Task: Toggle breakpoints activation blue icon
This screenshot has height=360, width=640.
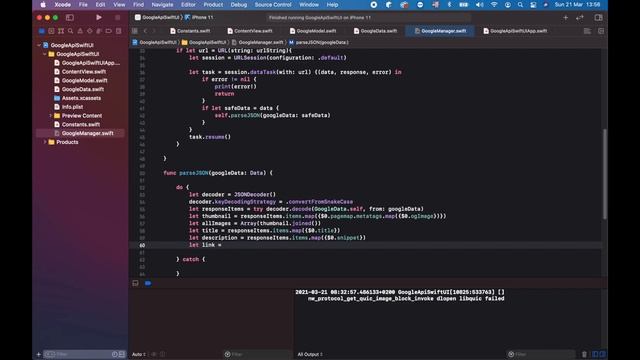Action: (148, 283)
